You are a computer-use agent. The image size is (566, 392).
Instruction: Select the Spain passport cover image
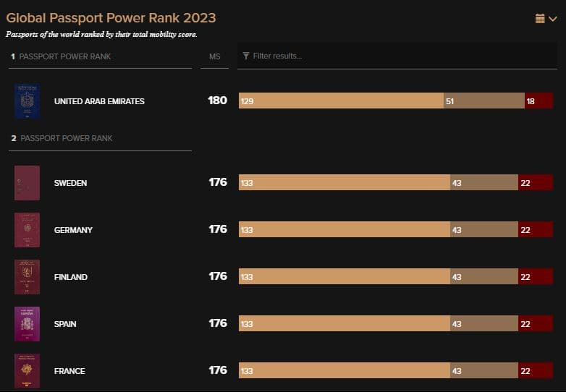(x=27, y=324)
